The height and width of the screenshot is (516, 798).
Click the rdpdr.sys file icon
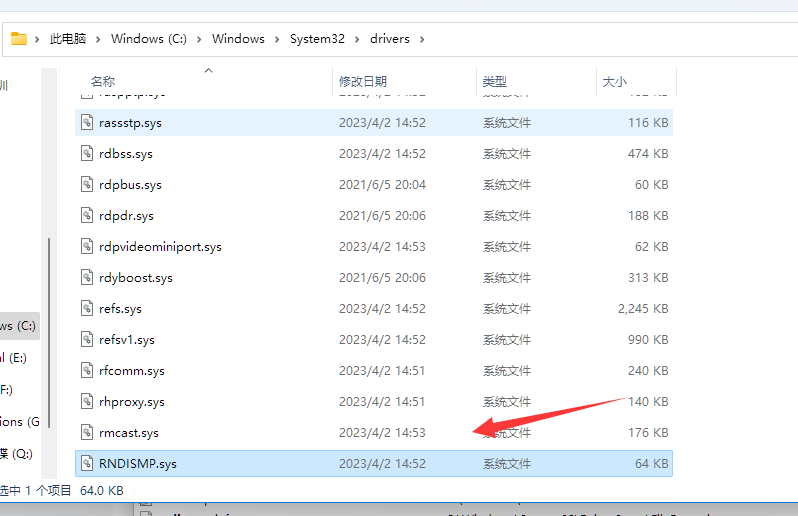point(87,215)
